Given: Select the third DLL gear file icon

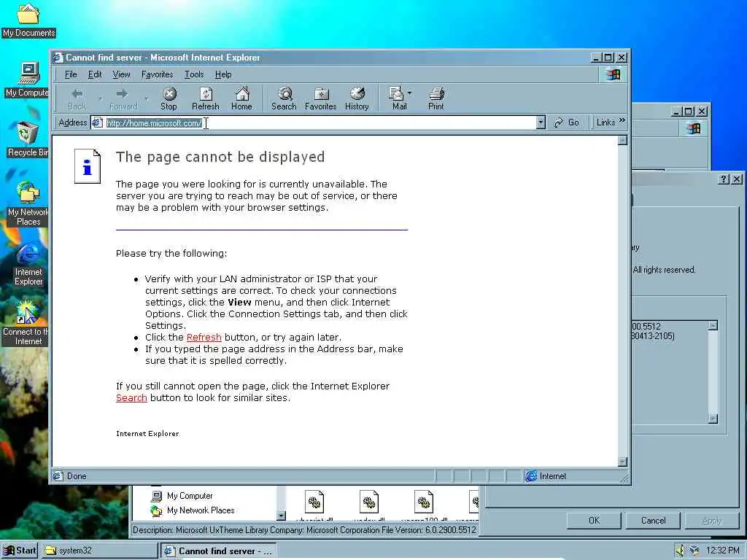Looking at the screenshot, I should 424,502.
